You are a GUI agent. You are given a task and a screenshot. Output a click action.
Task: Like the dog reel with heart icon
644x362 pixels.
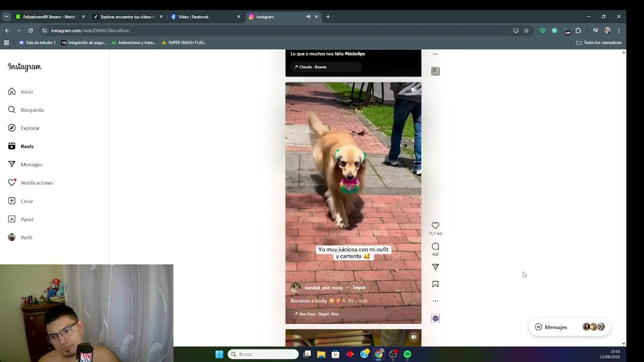coord(435,225)
